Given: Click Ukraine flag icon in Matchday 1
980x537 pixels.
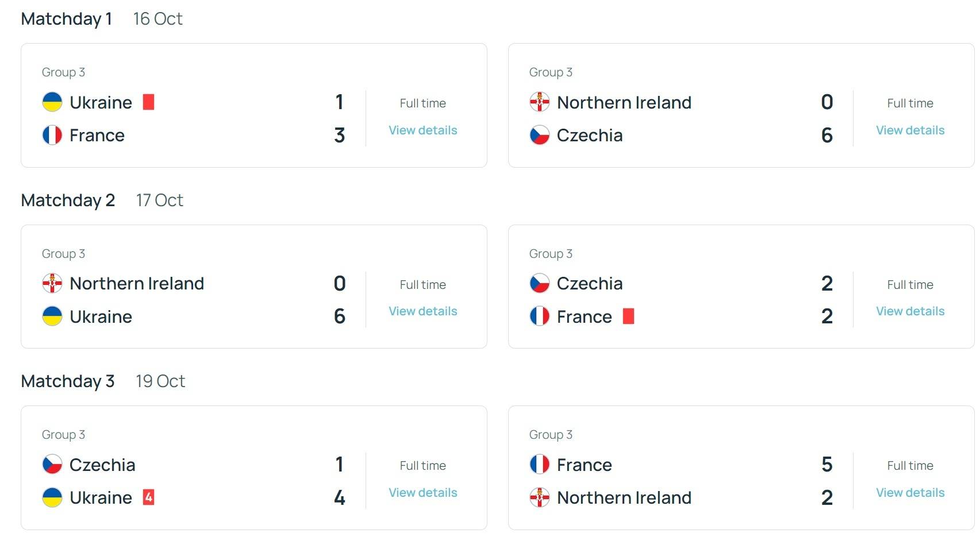Looking at the screenshot, I should pos(52,102).
